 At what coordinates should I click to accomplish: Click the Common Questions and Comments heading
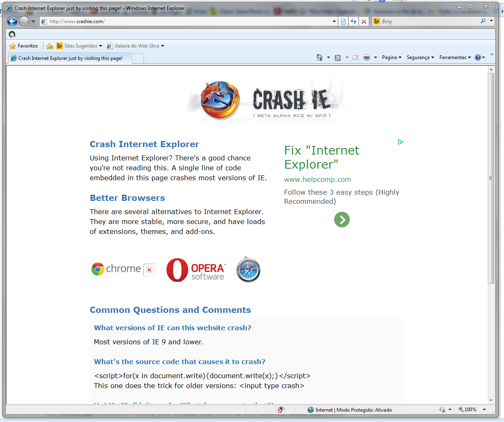tap(170, 310)
